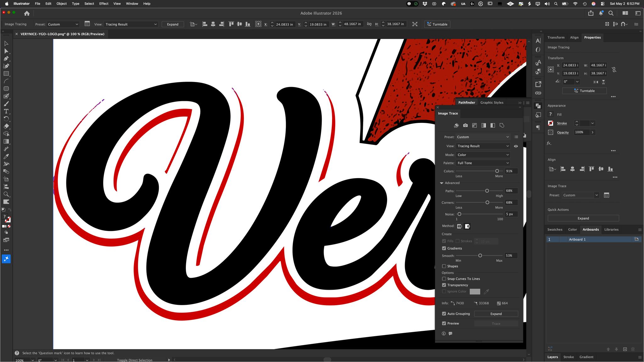
Task: Open the Search icon in the title bar
Action: coord(611,13)
